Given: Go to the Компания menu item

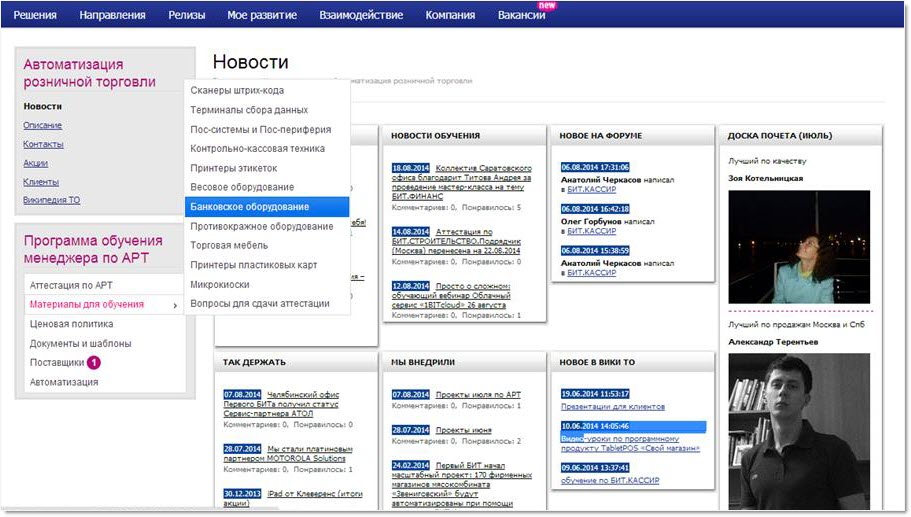Looking at the screenshot, I should 450,15.
